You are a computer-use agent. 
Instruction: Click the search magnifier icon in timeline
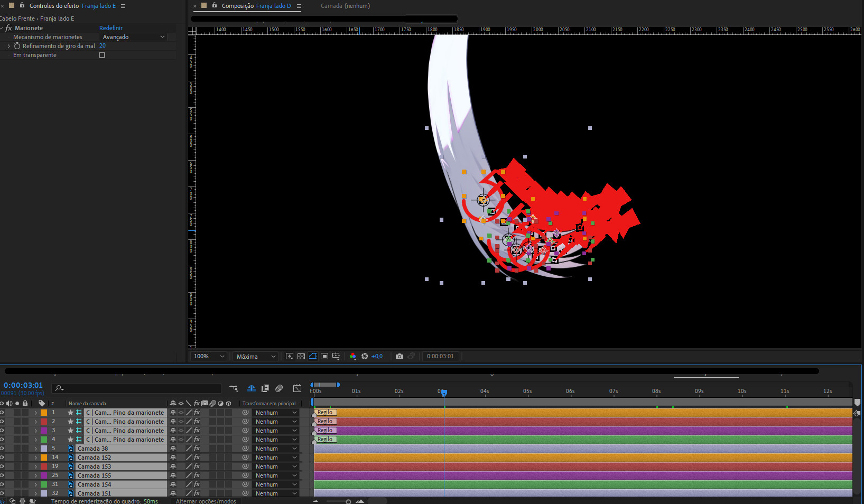tap(59, 388)
